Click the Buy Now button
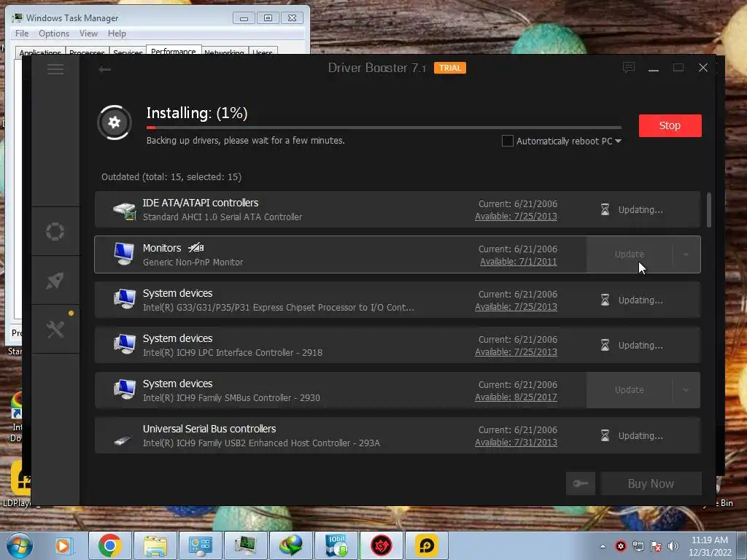The width and height of the screenshot is (747, 560). [x=651, y=484]
